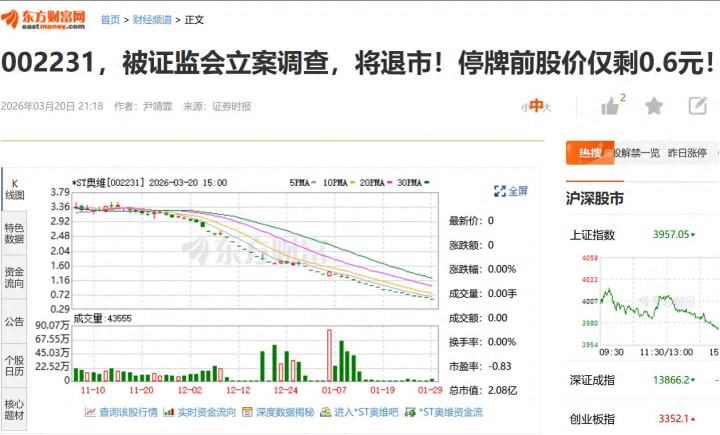Click the 12-24 date marker on chart
The height and width of the screenshot is (435, 720).
(286, 390)
